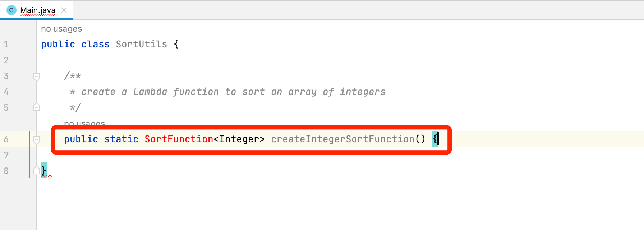
Task: Collapse the createIntegerSortFunction method fold marker
Action: pos(36,139)
